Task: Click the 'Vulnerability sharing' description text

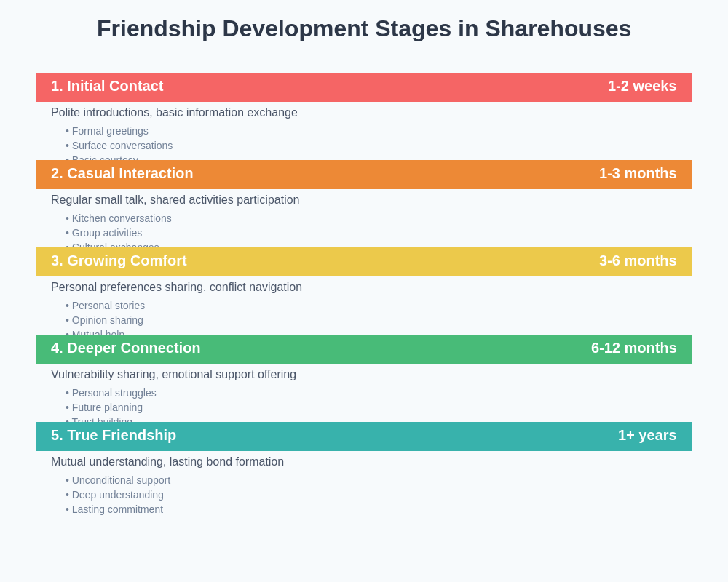Action: click(173, 374)
